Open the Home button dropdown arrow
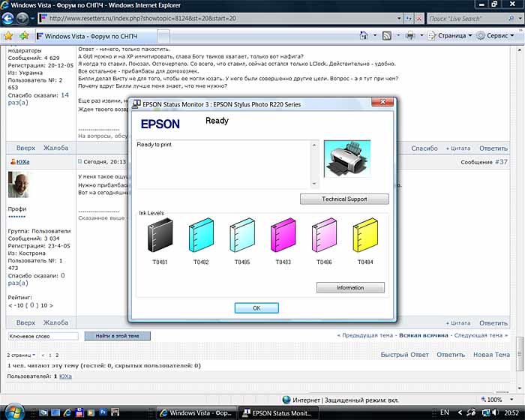 coord(375,35)
